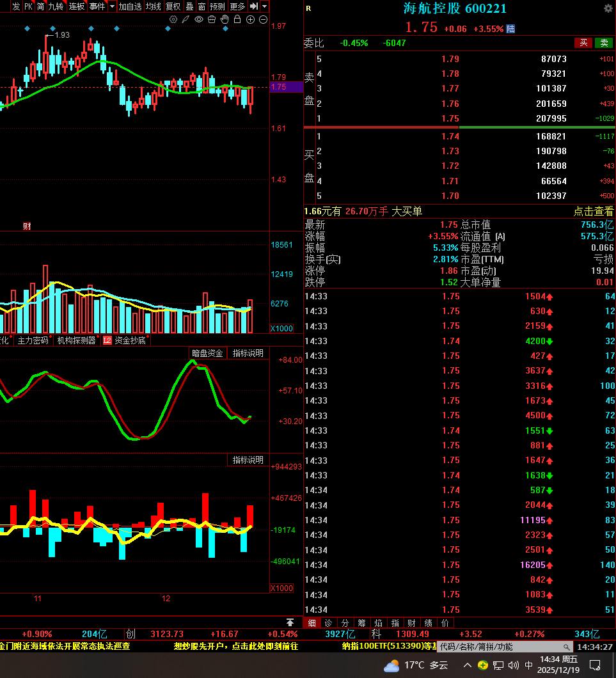Toggle the 九转 indicator

tap(56, 6)
